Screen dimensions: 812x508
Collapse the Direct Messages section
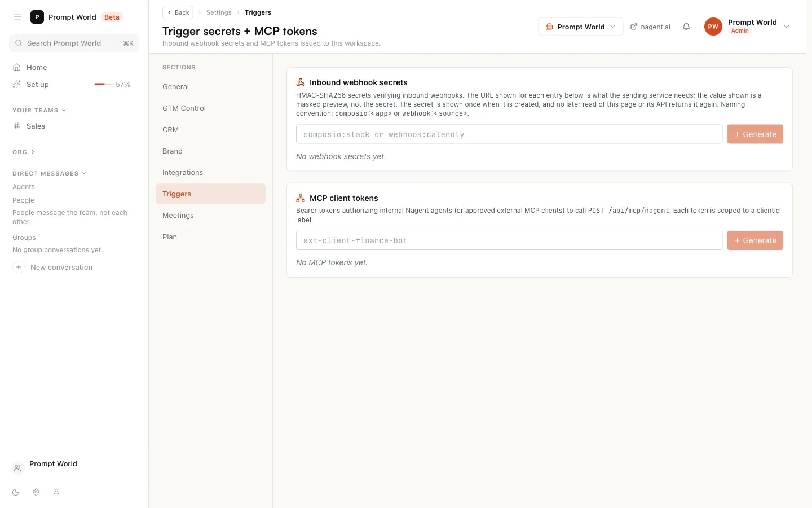click(50, 173)
